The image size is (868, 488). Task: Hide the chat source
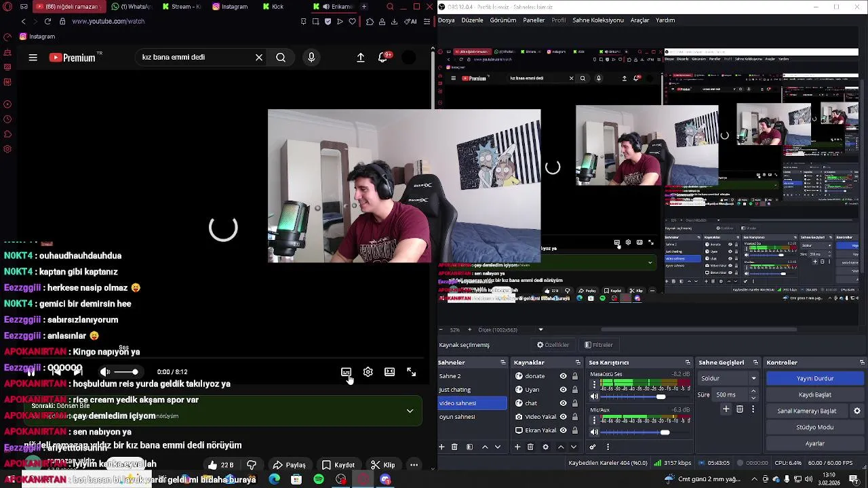coord(563,403)
